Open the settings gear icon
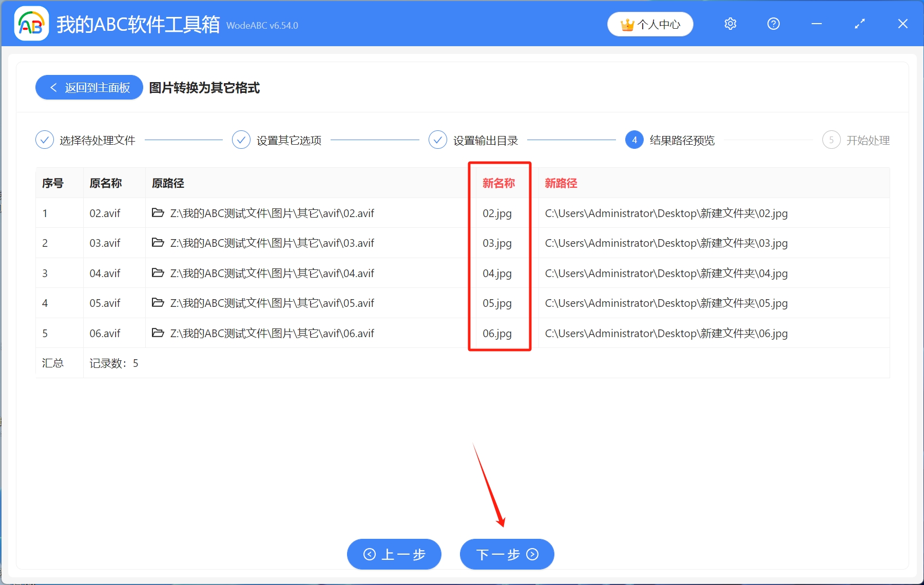The image size is (924, 585). pyautogui.click(x=730, y=24)
